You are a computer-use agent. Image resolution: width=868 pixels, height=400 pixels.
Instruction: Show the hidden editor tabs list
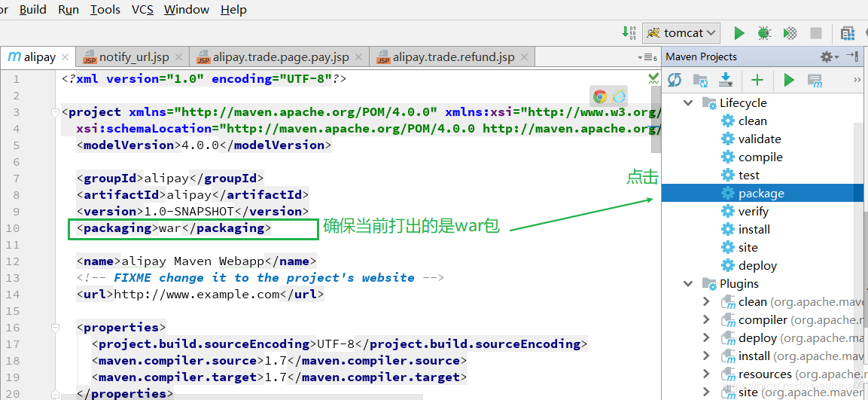coord(647,57)
